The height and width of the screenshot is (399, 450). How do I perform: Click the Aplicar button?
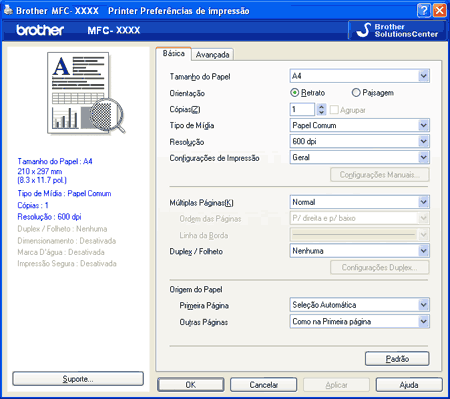(336, 385)
